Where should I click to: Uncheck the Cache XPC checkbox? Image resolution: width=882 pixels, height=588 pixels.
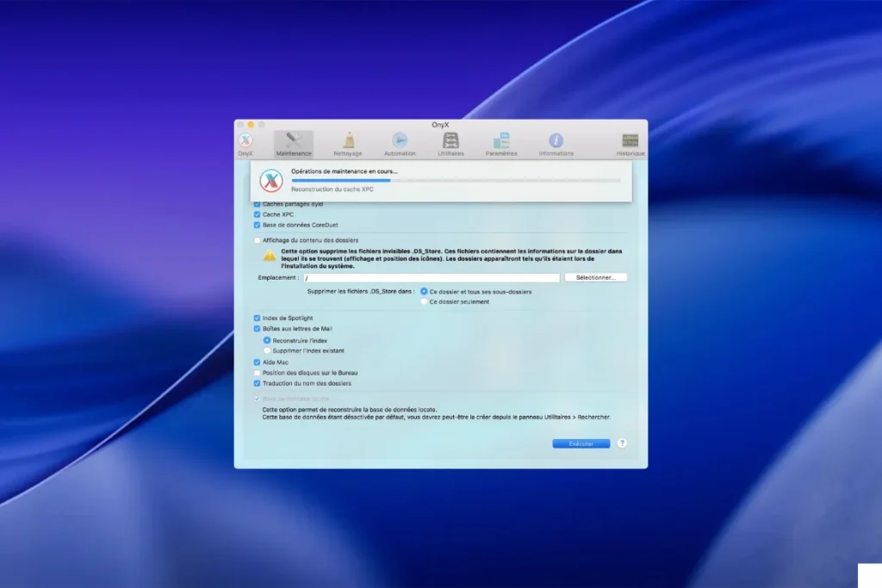[x=257, y=214]
